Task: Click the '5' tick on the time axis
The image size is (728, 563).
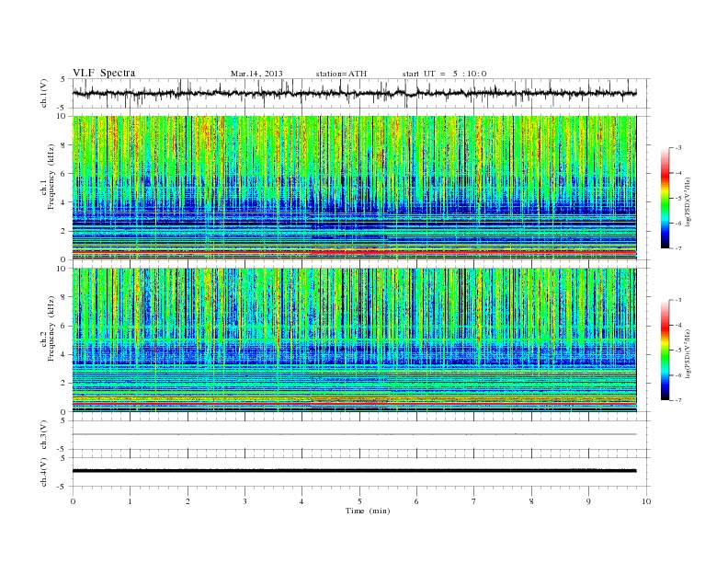Action: click(x=359, y=501)
